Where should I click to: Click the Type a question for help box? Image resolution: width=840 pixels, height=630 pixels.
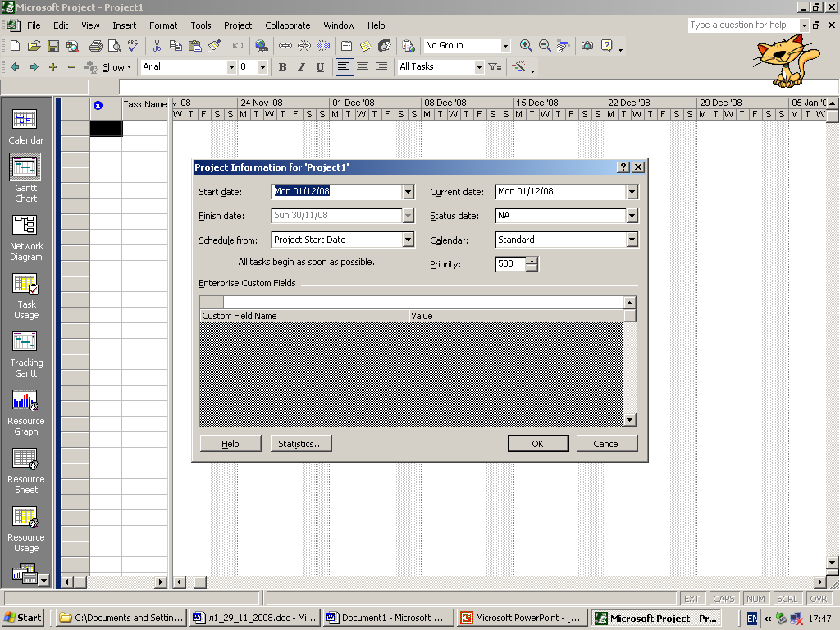[743, 25]
